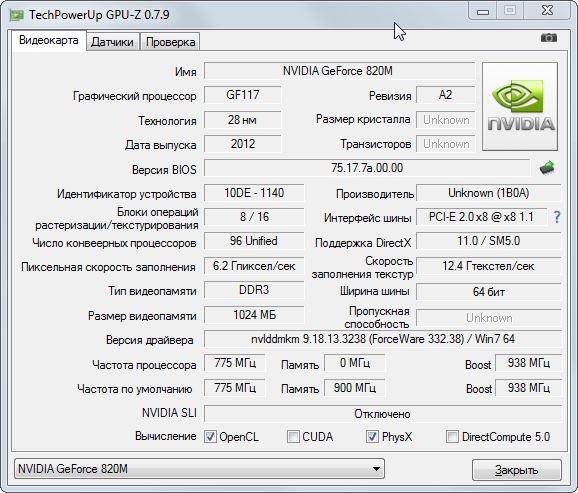Click the Интерфейс шины label

click(x=368, y=218)
